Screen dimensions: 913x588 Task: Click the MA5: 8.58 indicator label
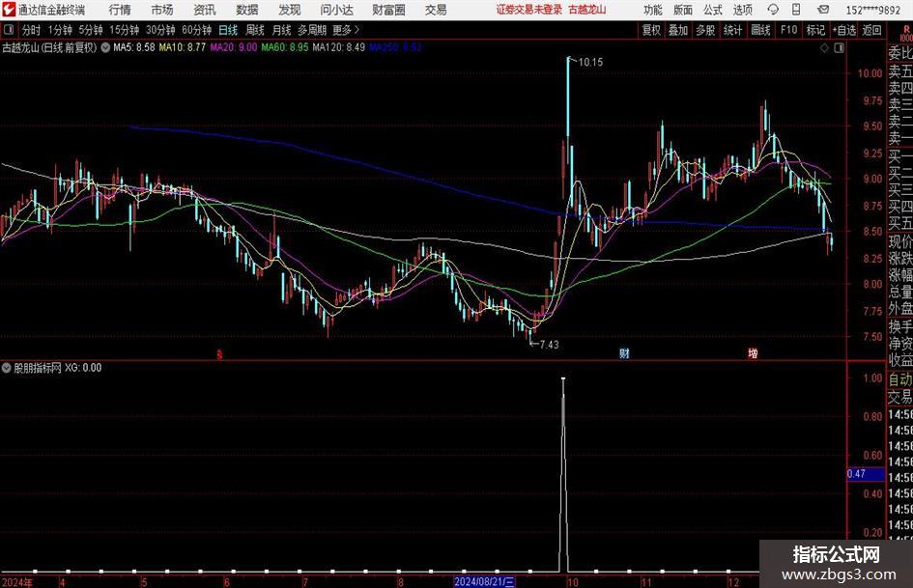pyautogui.click(x=134, y=47)
